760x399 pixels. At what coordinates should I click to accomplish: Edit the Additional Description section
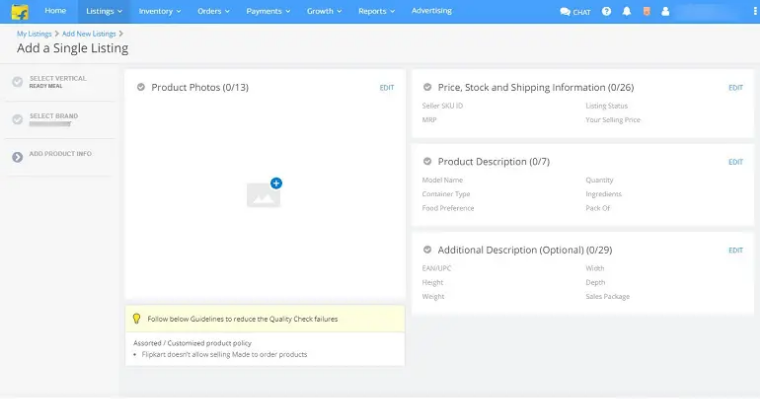click(735, 250)
